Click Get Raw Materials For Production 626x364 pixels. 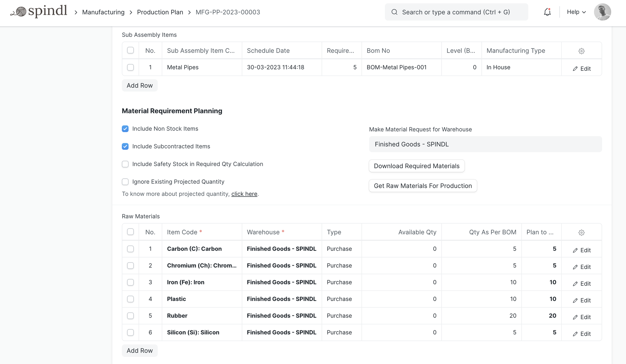click(423, 186)
